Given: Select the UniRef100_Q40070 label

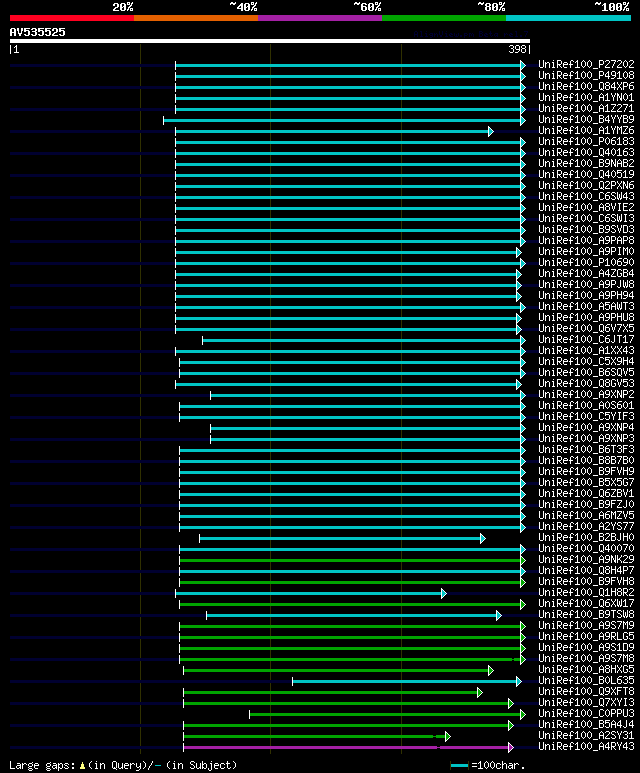Looking at the screenshot, I should point(586,549).
